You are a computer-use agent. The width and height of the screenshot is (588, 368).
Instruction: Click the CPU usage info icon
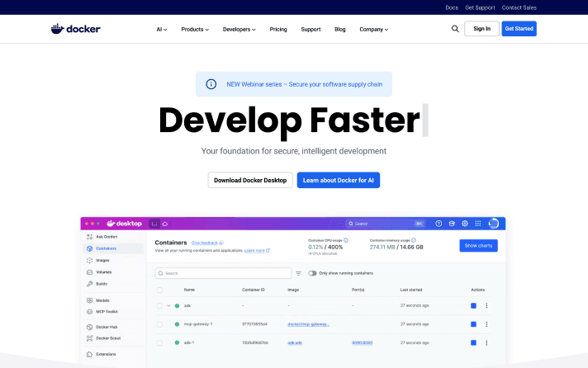(346, 240)
